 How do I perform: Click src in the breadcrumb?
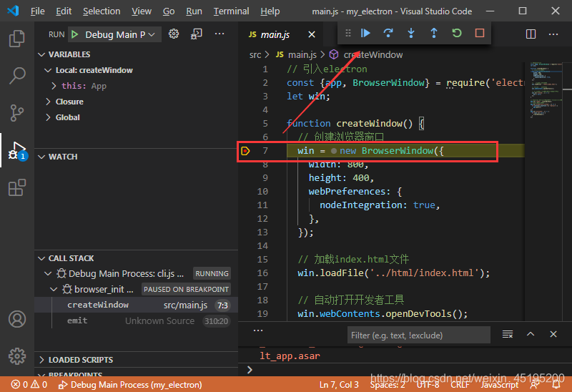(x=255, y=55)
